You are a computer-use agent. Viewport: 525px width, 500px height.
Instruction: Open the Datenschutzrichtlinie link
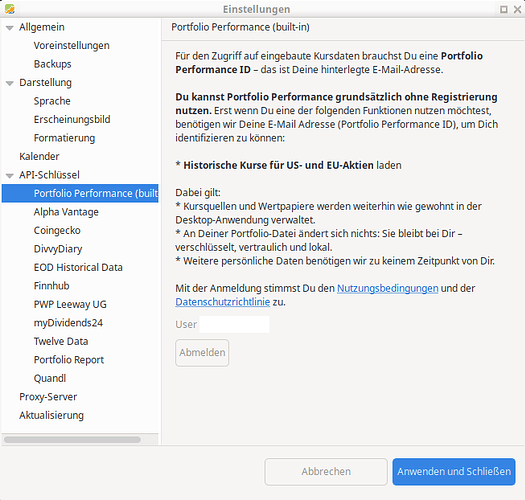click(223, 302)
